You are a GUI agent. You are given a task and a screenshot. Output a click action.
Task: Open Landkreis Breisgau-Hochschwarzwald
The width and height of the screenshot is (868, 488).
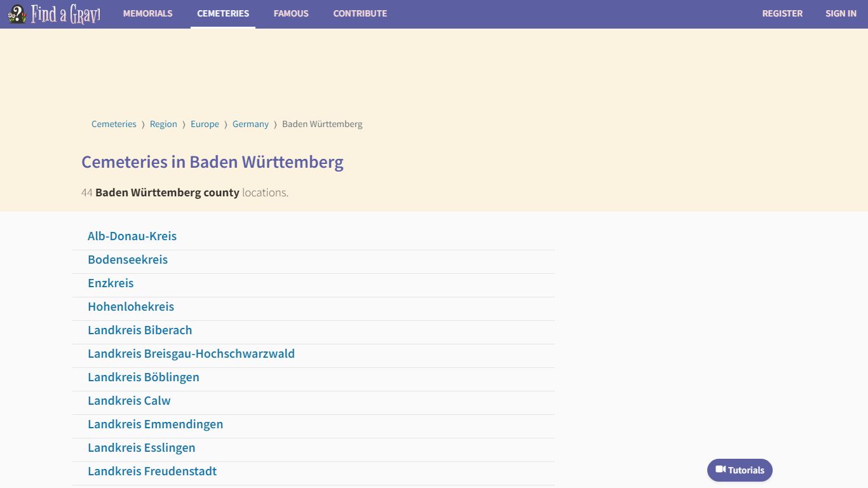(191, 353)
